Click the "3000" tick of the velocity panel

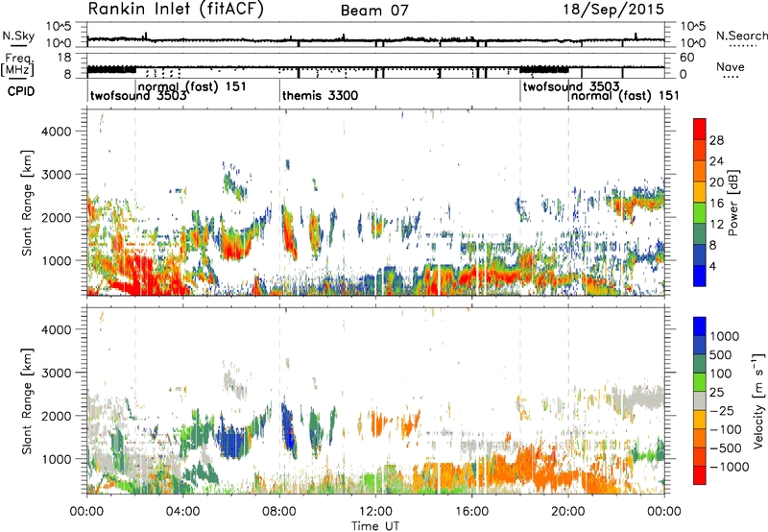point(57,373)
